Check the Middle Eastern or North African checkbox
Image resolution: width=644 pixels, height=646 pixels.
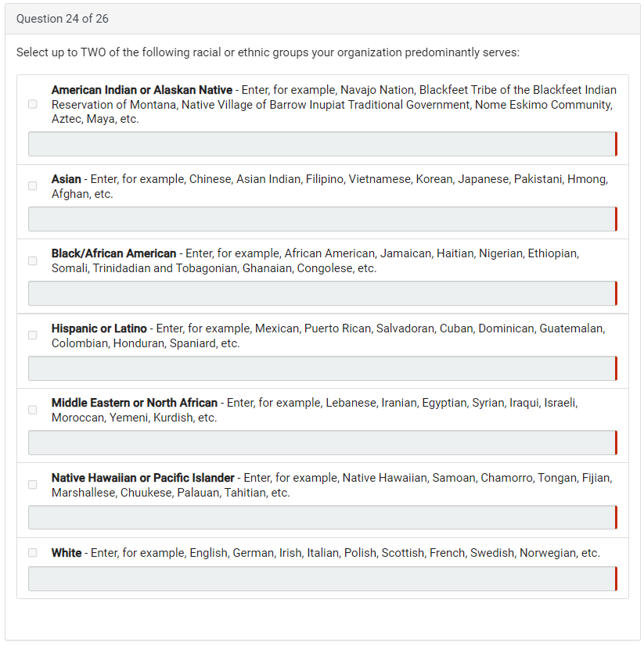tap(32, 410)
